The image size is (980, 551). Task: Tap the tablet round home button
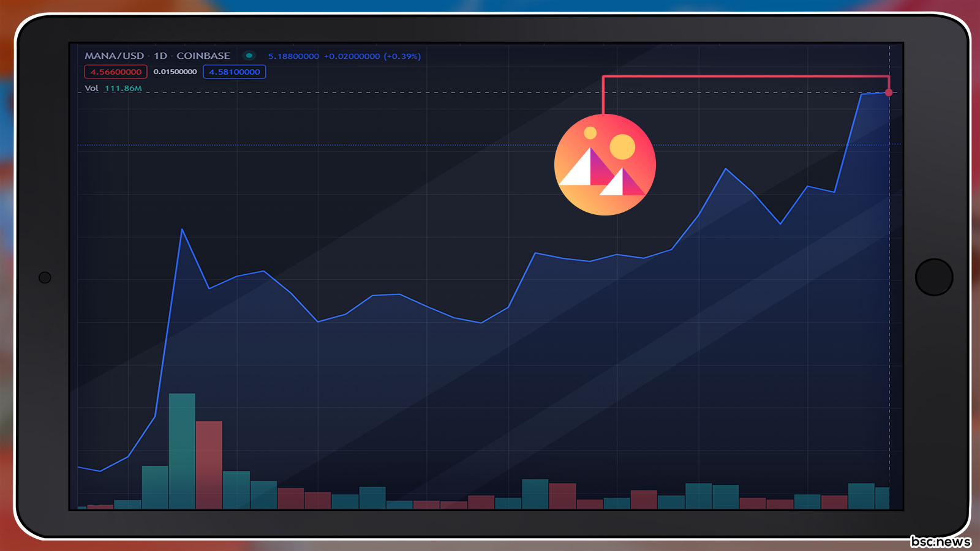934,277
